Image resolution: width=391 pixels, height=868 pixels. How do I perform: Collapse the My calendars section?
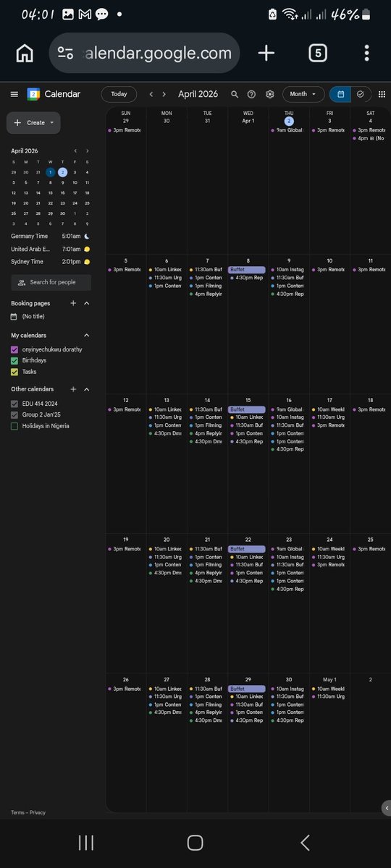(x=87, y=336)
